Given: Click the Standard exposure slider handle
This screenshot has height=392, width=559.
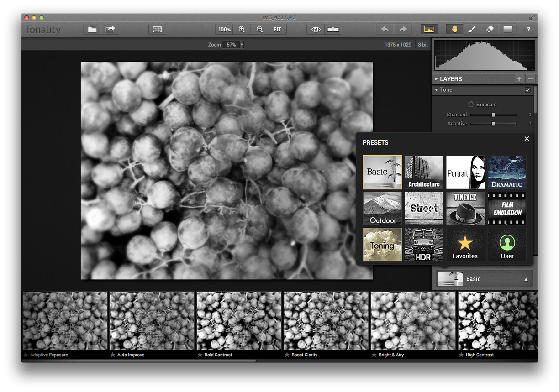Looking at the screenshot, I should (x=493, y=115).
